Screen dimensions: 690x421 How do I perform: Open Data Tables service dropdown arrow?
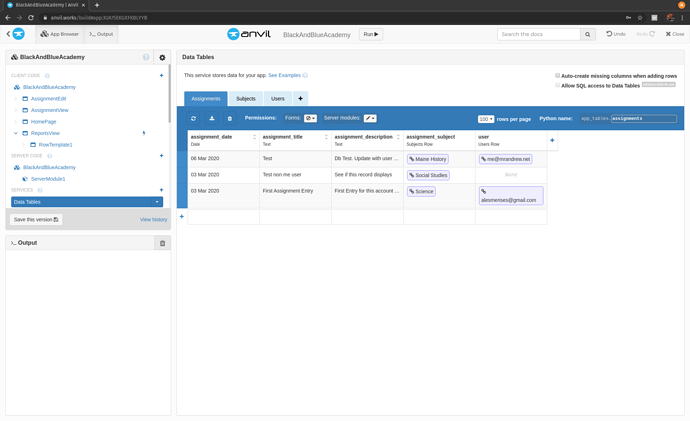tap(157, 202)
